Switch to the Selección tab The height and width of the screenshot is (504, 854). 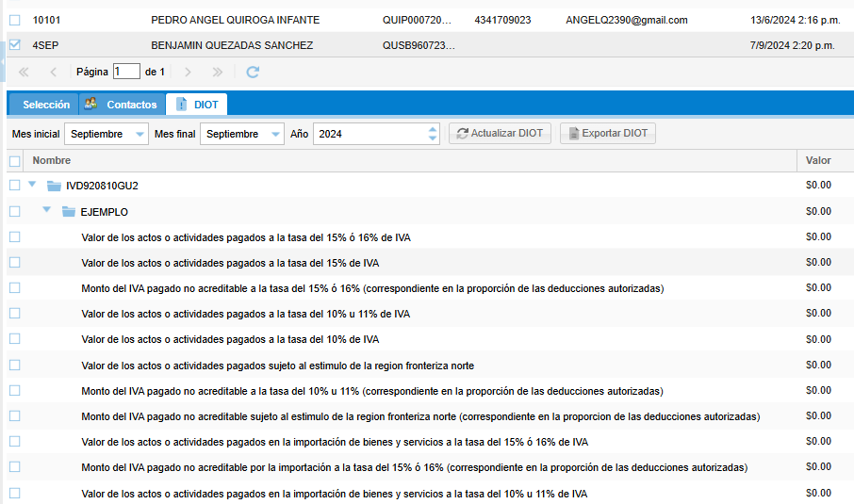click(x=46, y=105)
